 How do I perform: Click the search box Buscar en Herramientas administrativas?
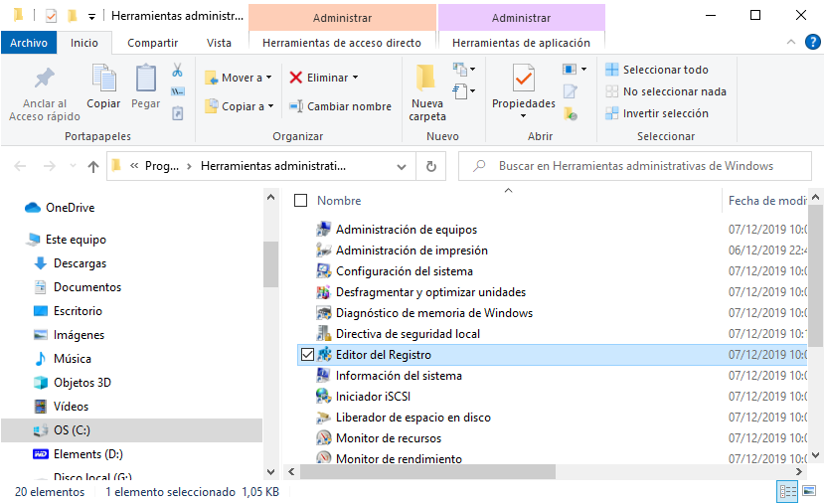point(635,166)
